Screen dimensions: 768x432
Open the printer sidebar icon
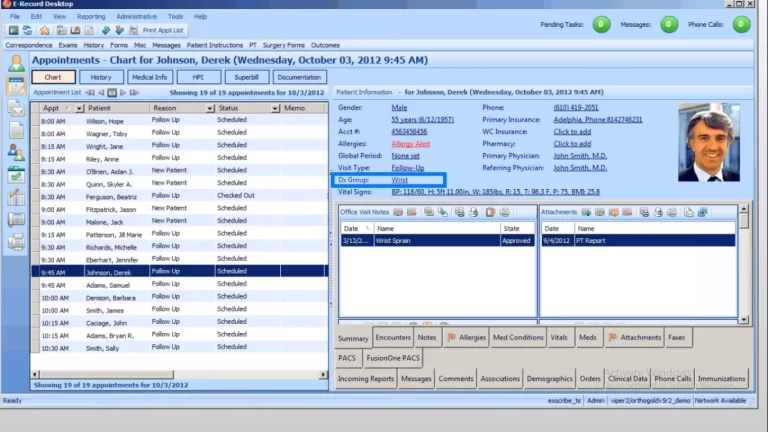16,242
